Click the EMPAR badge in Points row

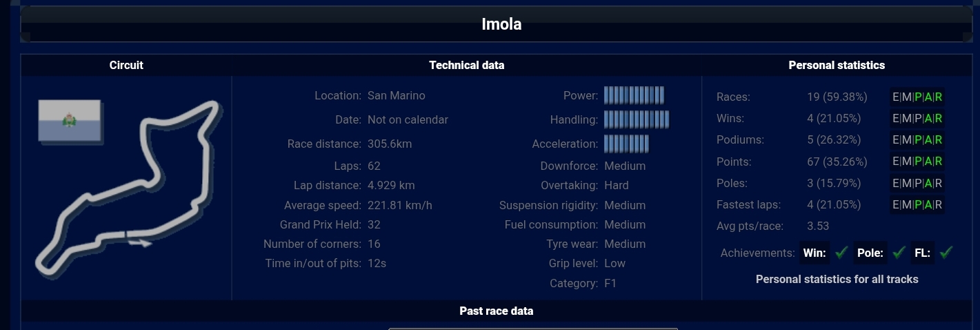[x=917, y=162]
